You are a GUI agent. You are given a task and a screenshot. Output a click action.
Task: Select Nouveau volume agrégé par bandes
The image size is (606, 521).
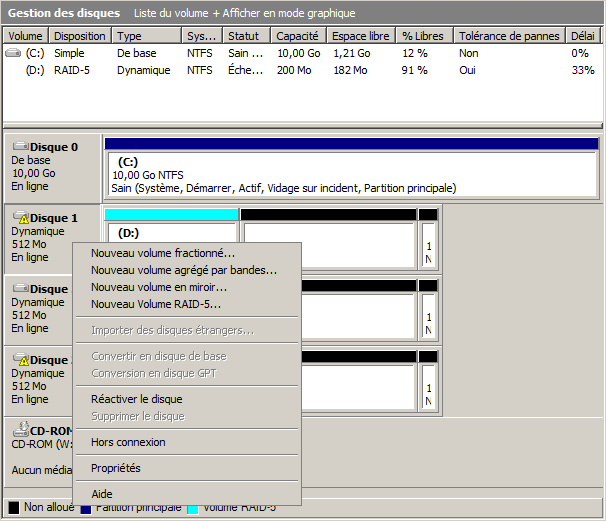(x=184, y=270)
